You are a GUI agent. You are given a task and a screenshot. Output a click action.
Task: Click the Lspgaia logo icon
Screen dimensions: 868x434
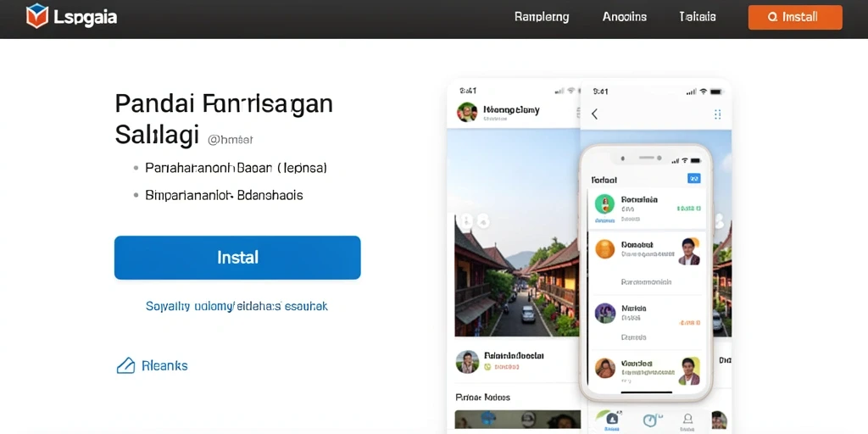tap(37, 16)
